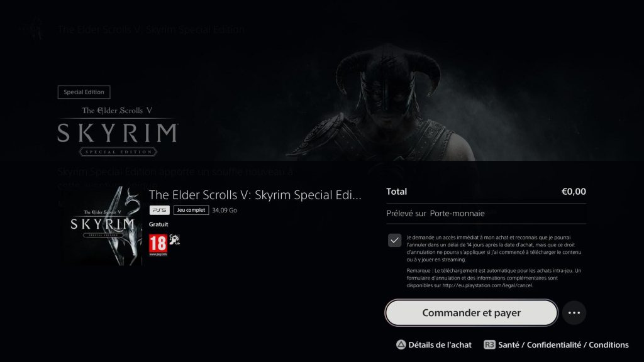644x362 pixels.
Task: Click the Special Edition label badge
Action: pos(84,92)
